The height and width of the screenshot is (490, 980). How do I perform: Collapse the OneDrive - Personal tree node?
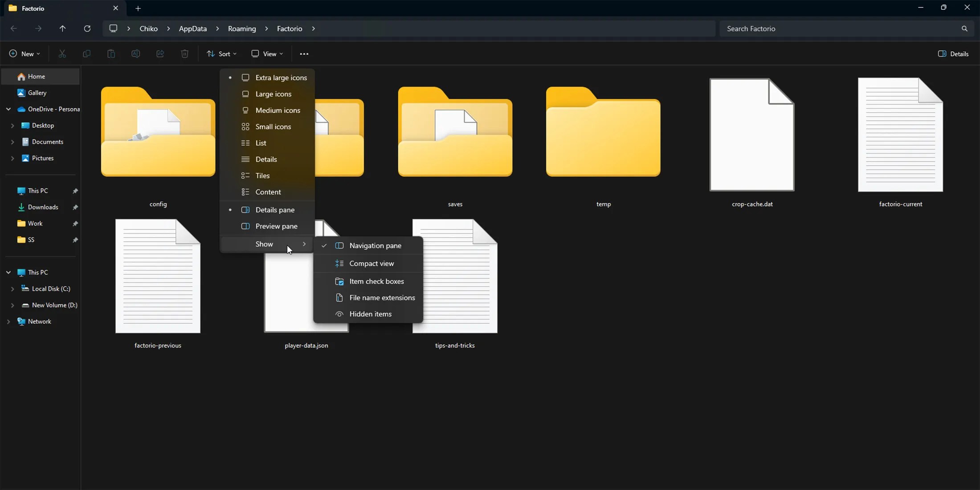[8, 109]
